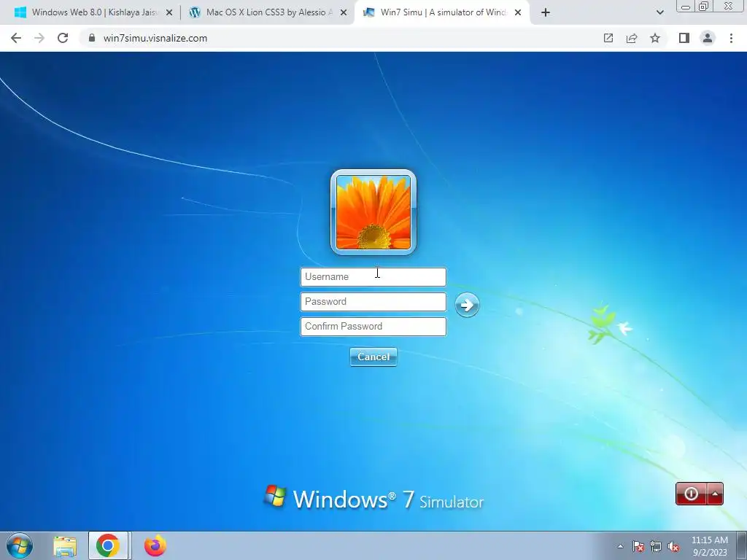Click the red power button
747x560 pixels.
(691, 494)
